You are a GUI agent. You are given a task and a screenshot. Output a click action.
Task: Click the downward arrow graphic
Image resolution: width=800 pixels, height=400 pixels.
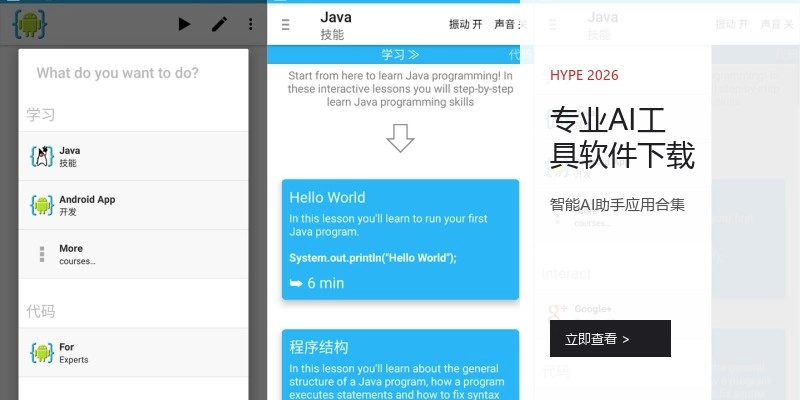pos(400,138)
